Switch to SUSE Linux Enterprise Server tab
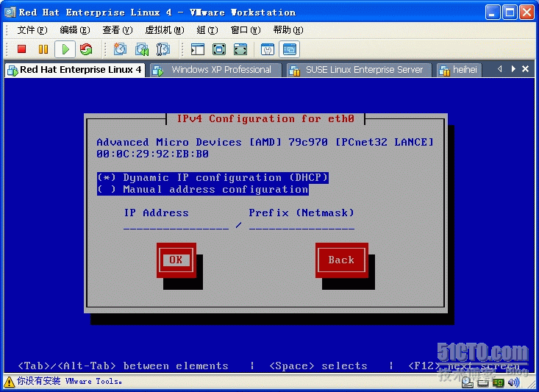Screen dimensions: 539x392 click(x=359, y=70)
